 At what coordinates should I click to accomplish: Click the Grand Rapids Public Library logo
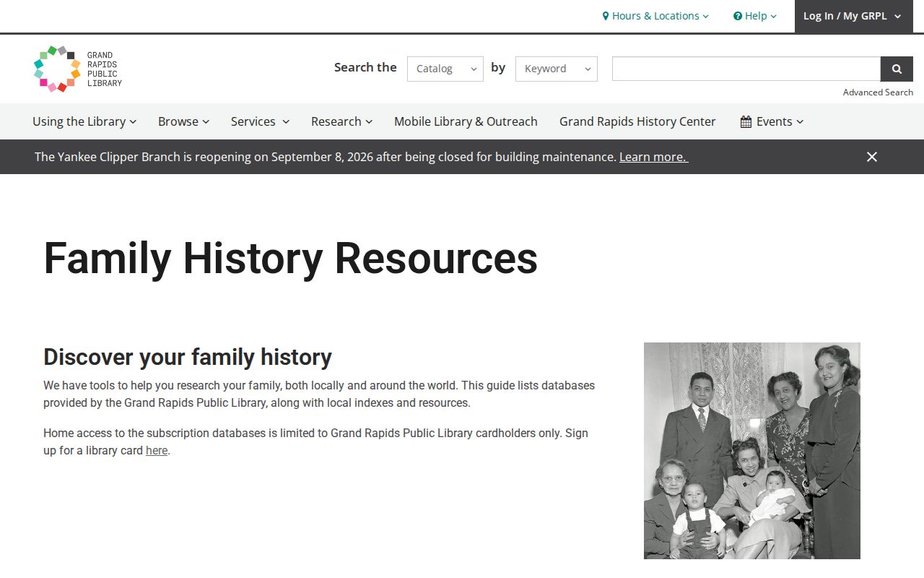click(x=78, y=69)
